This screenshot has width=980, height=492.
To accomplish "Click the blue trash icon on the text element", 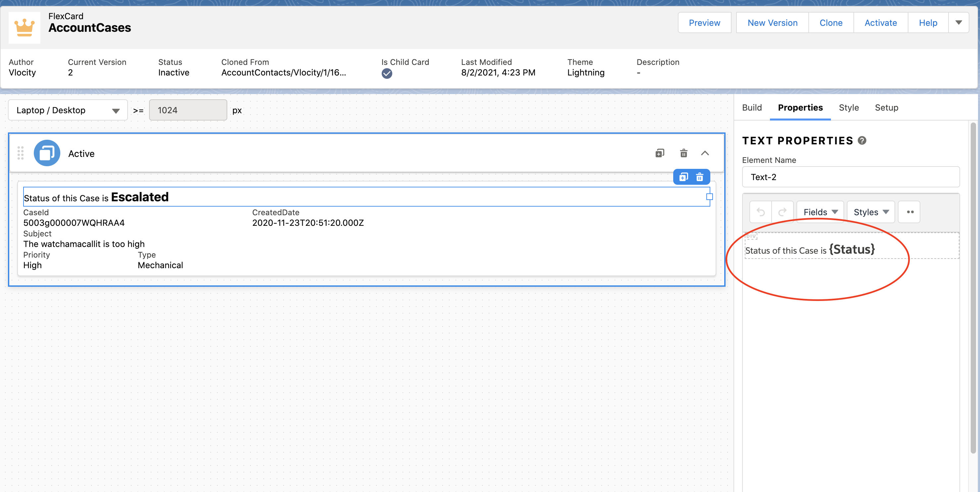I will click(x=700, y=177).
